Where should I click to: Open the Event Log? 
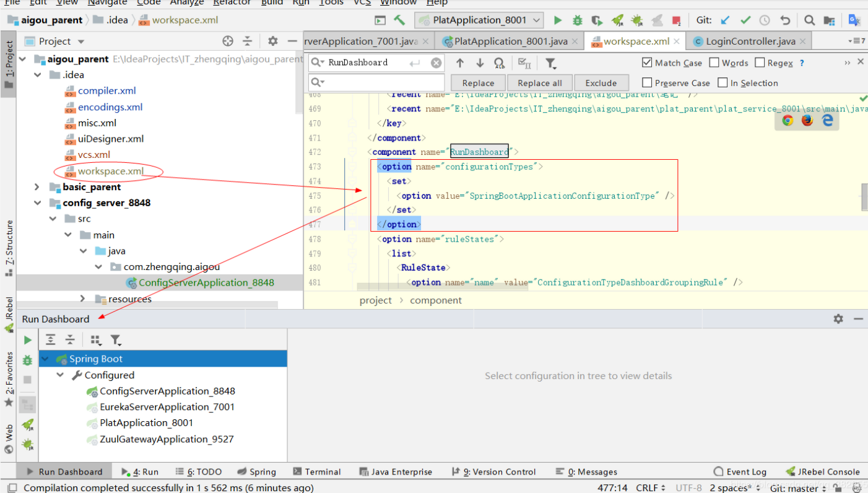click(740, 471)
